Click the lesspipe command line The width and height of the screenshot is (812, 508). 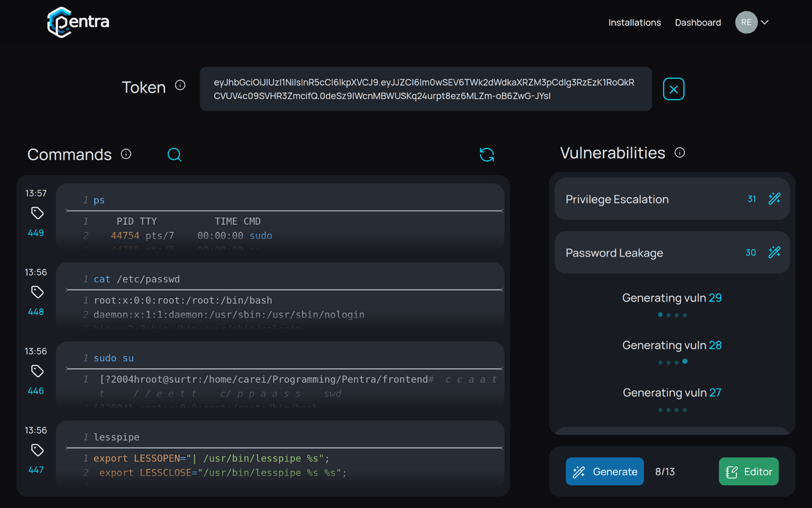click(x=117, y=437)
